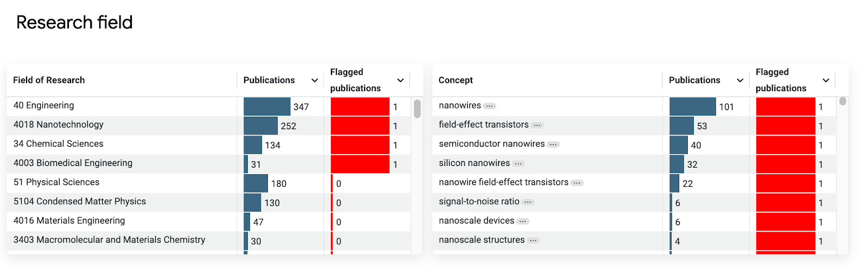Click ellipsis next to nanoscale structures

[534, 240]
